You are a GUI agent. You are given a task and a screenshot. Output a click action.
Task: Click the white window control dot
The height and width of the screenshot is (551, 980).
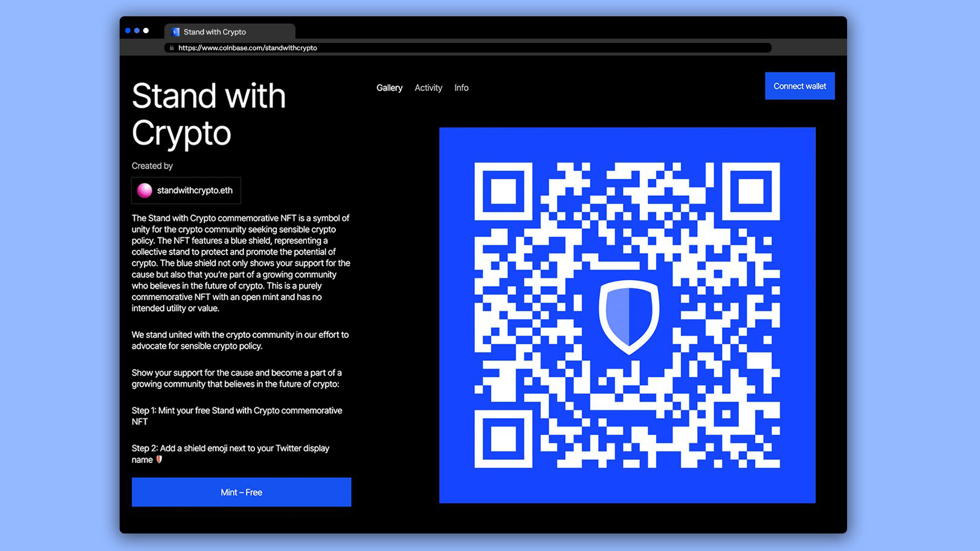pyautogui.click(x=146, y=30)
